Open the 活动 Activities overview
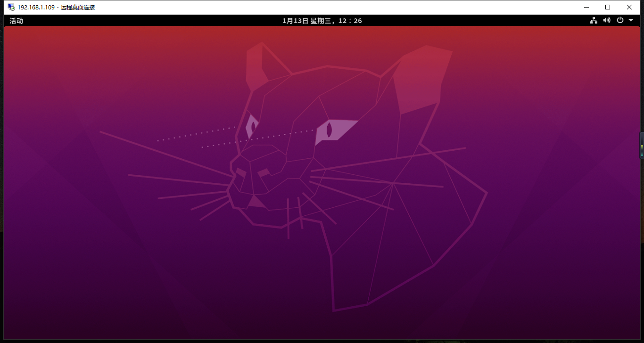644x343 pixels. click(17, 21)
